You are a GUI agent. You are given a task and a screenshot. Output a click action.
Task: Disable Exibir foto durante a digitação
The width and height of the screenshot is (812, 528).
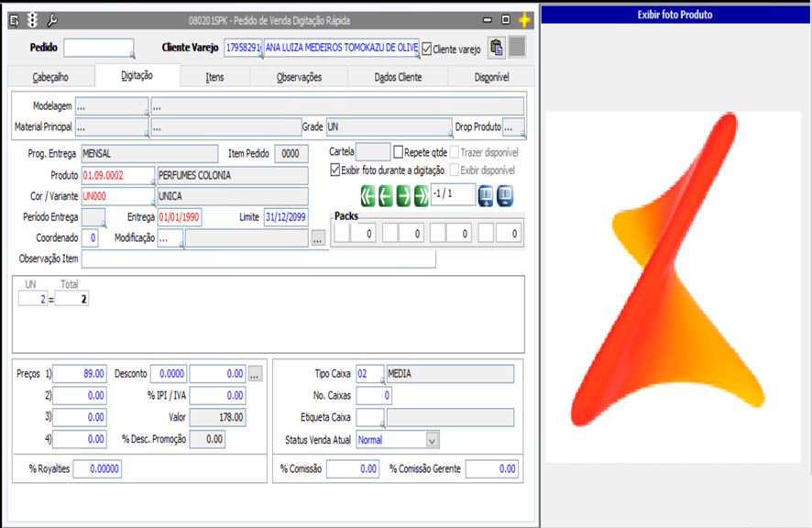click(335, 170)
